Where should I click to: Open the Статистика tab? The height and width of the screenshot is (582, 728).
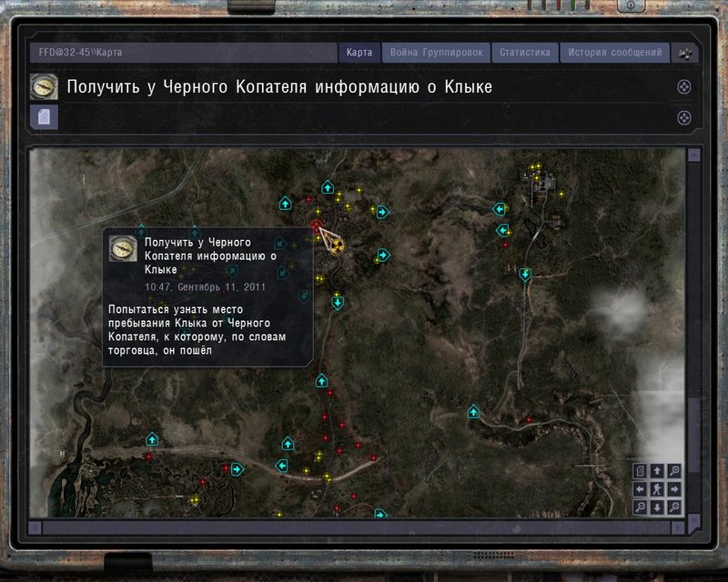525,53
